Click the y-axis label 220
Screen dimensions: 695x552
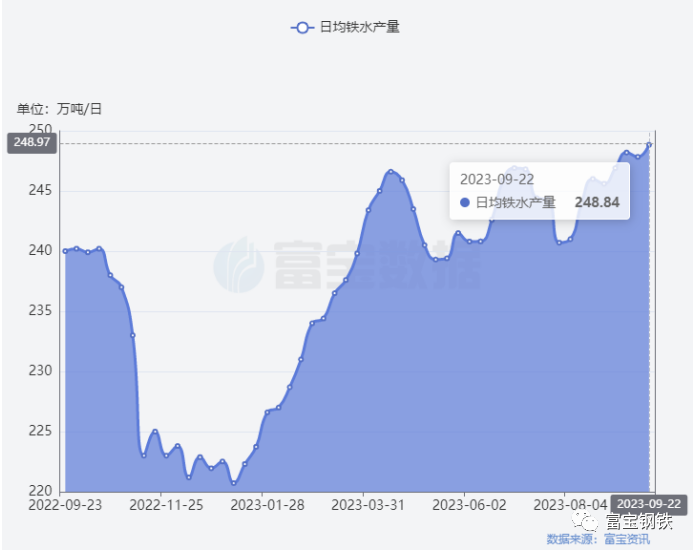click(40, 491)
